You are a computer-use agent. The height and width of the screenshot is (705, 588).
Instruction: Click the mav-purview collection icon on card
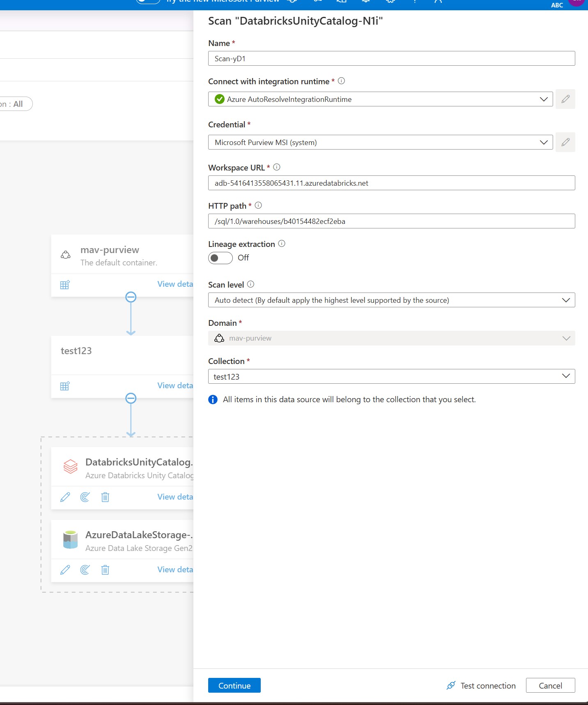(66, 255)
